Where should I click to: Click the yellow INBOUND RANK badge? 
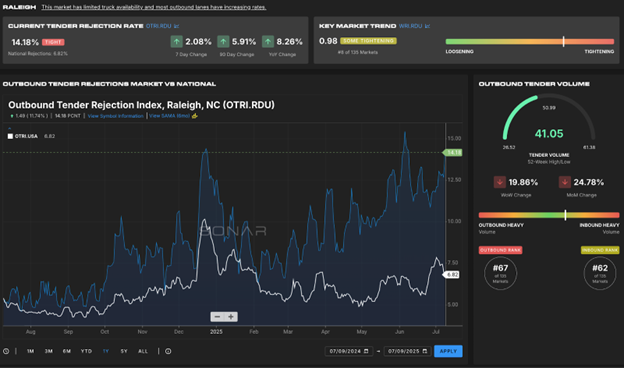600,250
